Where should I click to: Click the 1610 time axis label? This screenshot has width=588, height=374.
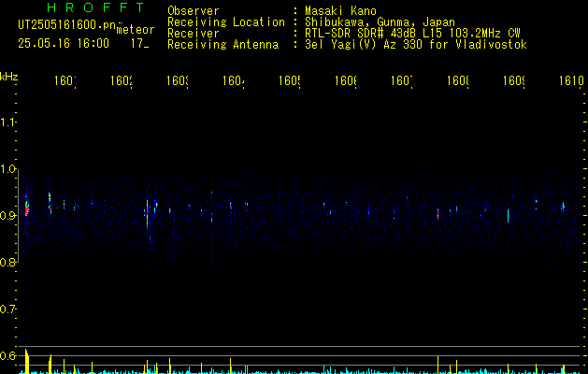pyautogui.click(x=571, y=80)
